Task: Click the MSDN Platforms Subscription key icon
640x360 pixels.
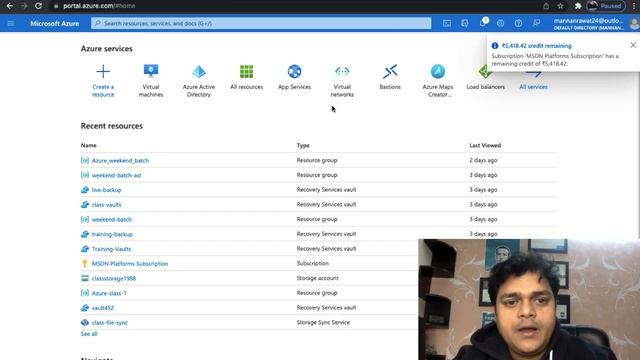Action: click(84, 264)
